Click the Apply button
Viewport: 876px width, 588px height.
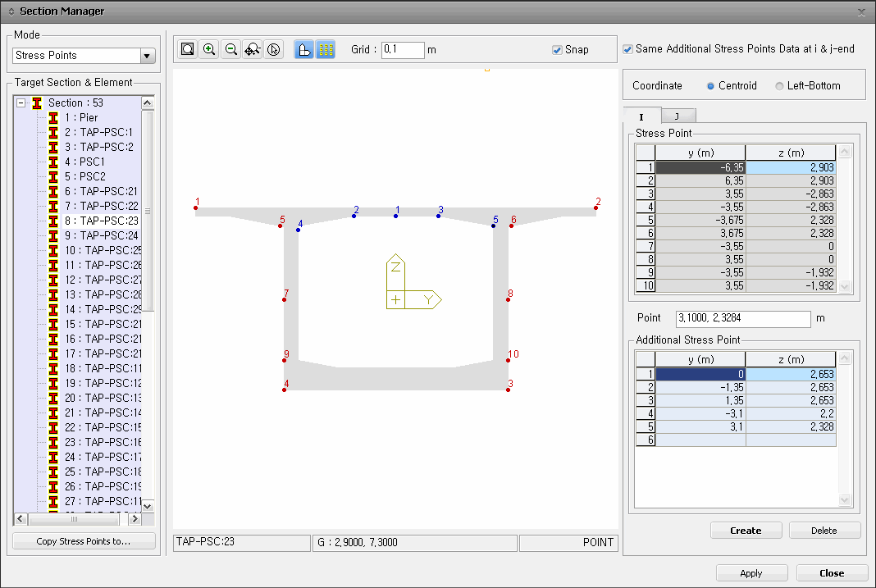click(x=751, y=573)
